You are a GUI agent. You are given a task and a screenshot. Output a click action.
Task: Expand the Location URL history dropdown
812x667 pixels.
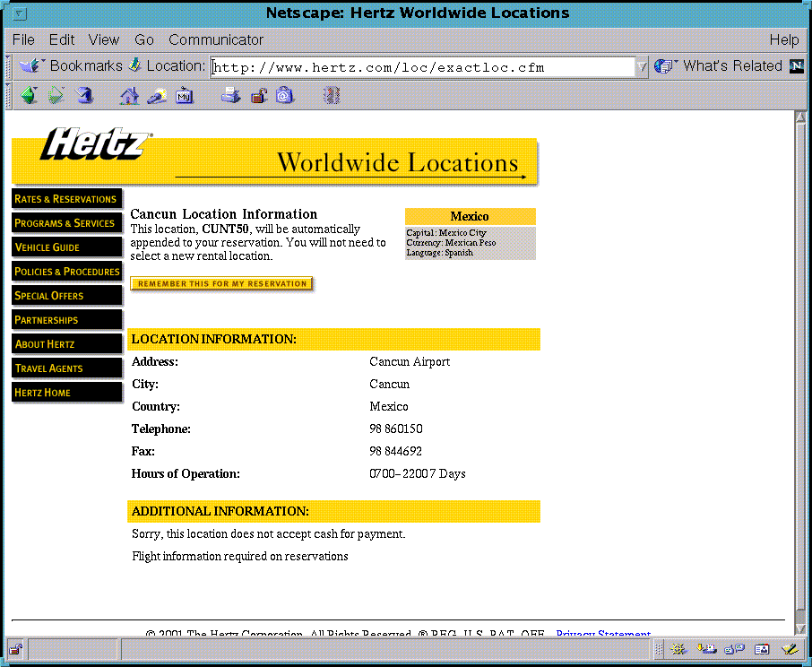point(642,66)
